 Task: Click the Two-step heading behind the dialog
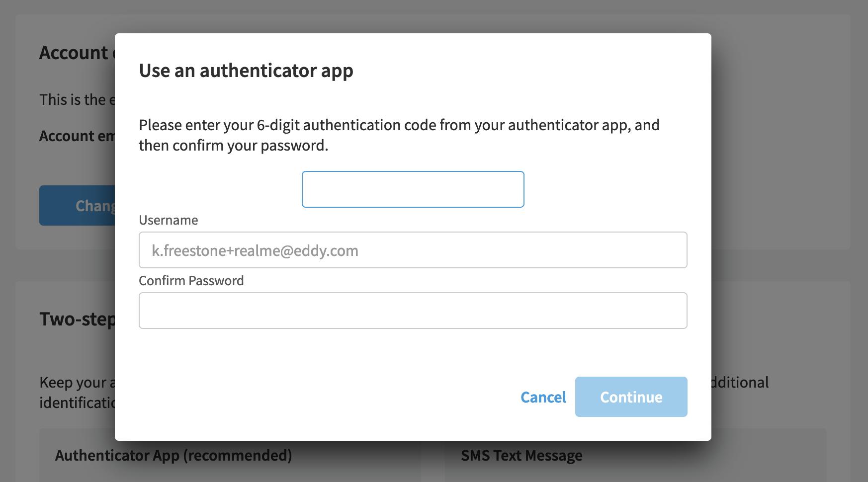click(77, 319)
